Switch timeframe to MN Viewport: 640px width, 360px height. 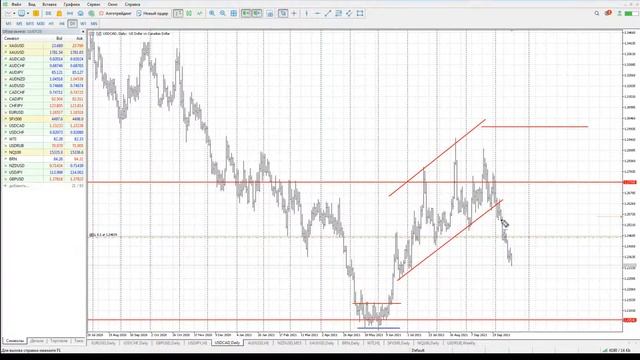point(94,24)
